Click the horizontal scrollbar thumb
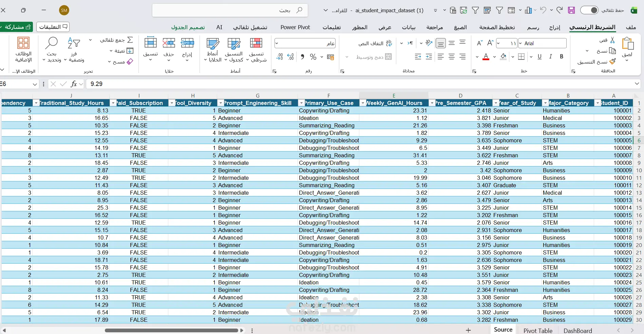 coord(171,330)
